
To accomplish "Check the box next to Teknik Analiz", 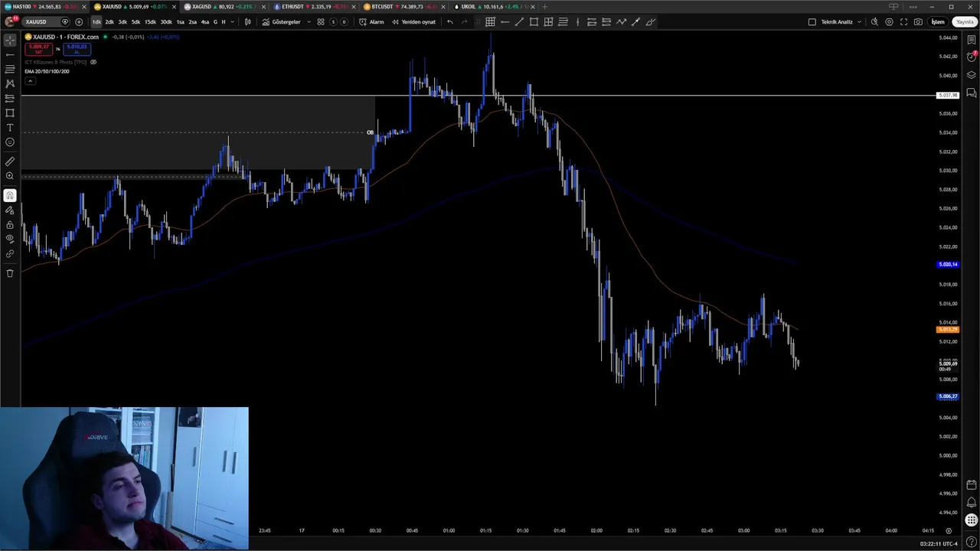I will pyautogui.click(x=812, y=21).
